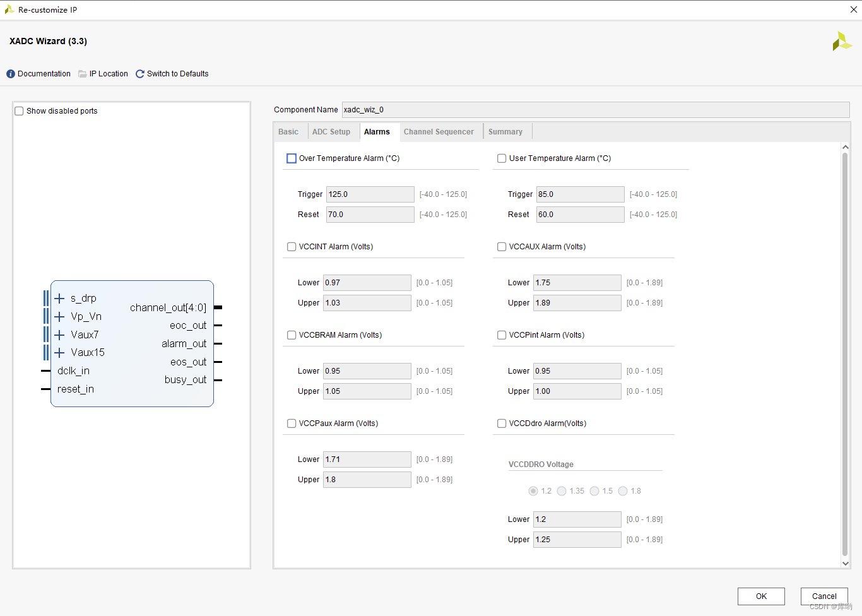Click the scrollbar down arrow in Alarms panel
The image size is (862, 616).
pos(846,564)
